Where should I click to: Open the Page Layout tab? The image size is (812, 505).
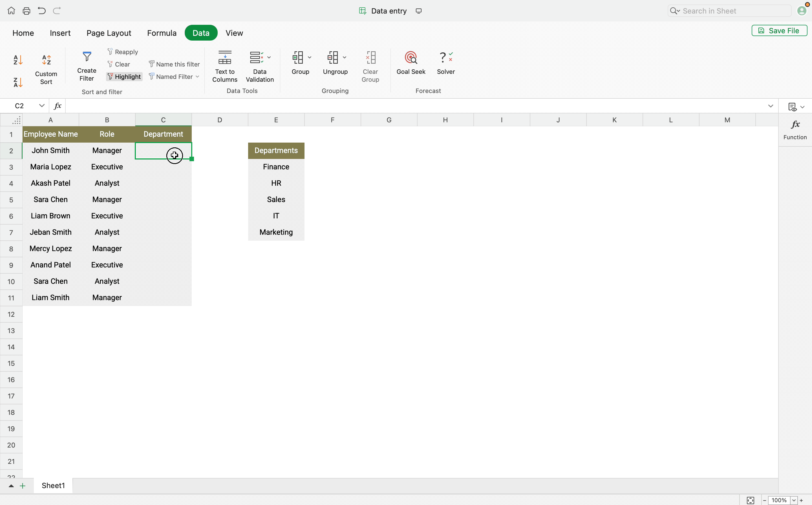[109, 33]
